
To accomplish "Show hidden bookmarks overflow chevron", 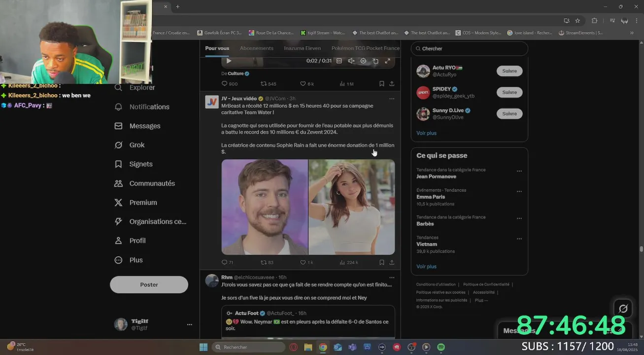I will coord(632,33).
